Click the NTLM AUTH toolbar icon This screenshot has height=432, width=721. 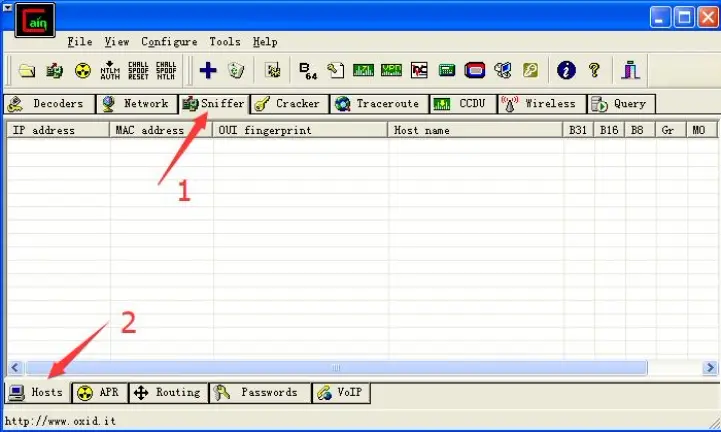coord(110,71)
